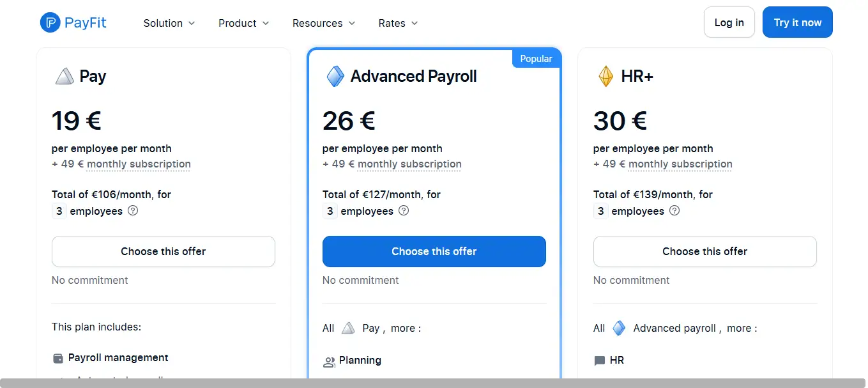This screenshot has height=388, width=868.
Task: Click help icon beside Advanced Payroll employees
Action: (x=404, y=210)
